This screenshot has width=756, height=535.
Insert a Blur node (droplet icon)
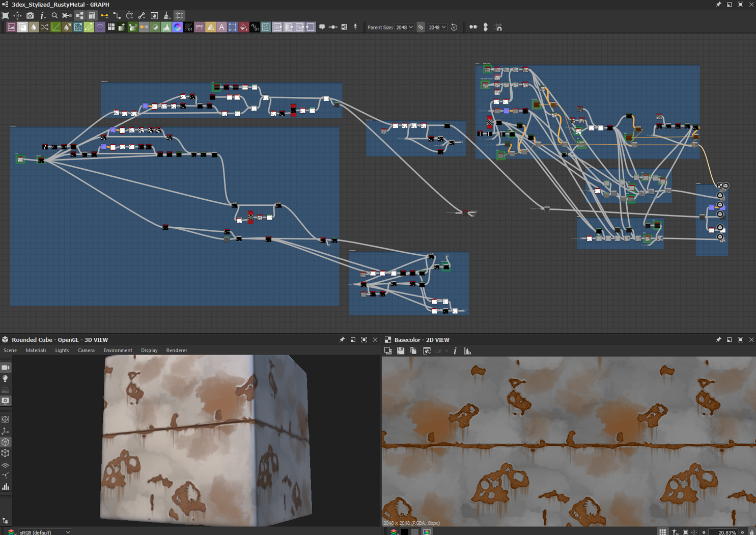point(34,28)
